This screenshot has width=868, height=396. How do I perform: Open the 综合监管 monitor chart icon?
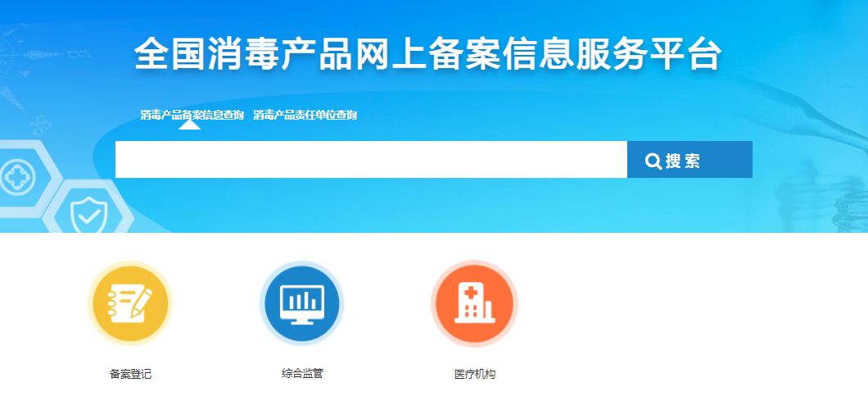(302, 303)
